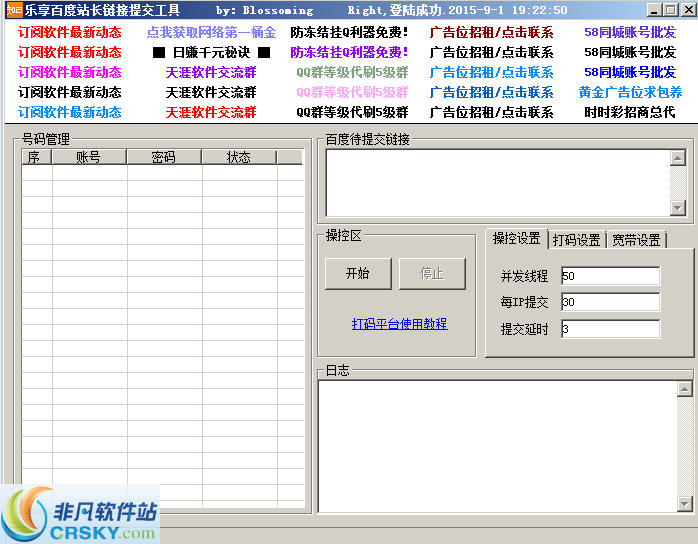Click scroll-up arrow in 日志 panel

685,389
